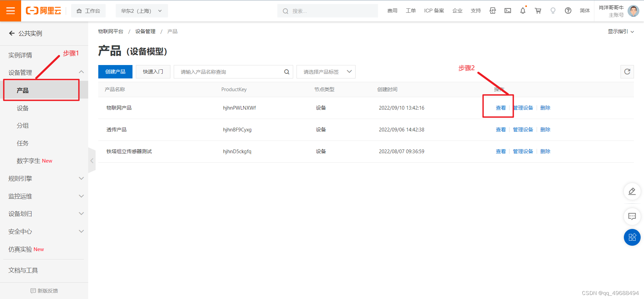Open the App download icon
This screenshot has width=644, height=299.
click(492, 11)
